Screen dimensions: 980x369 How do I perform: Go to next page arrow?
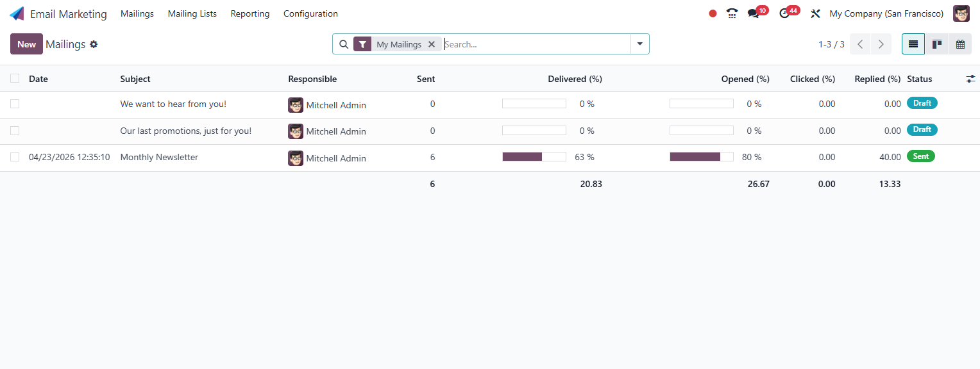coord(881,44)
